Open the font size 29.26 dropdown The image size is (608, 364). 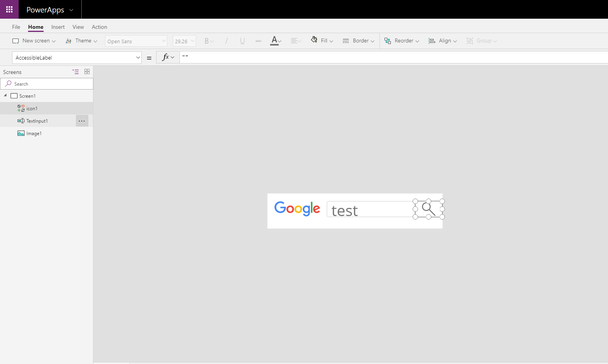coord(185,41)
